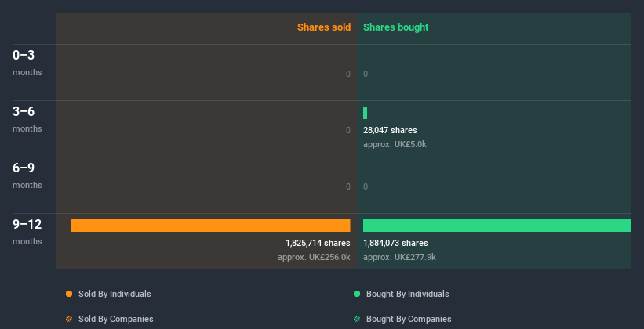Click the approx. UK£5.0k value
The image size is (644, 329).
pyautogui.click(x=395, y=144)
